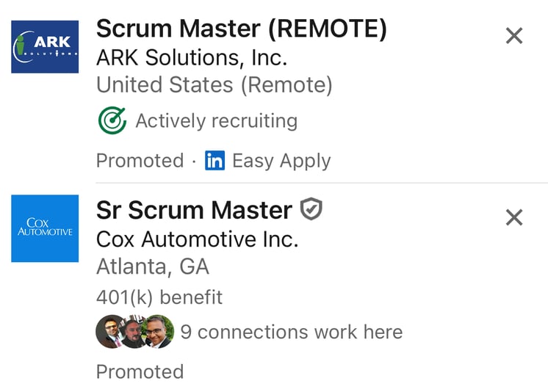This screenshot has height=392, width=548.
Task: Click the LinkedIn Easy Apply icon
Action: click(x=214, y=161)
